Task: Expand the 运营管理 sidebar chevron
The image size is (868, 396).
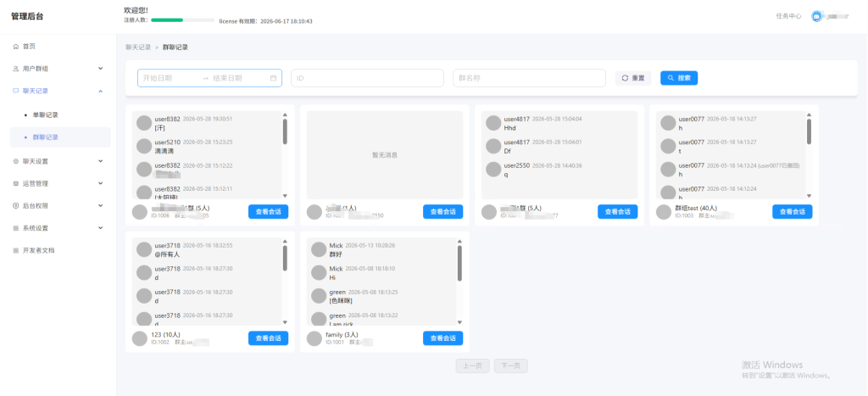Action: click(x=100, y=183)
